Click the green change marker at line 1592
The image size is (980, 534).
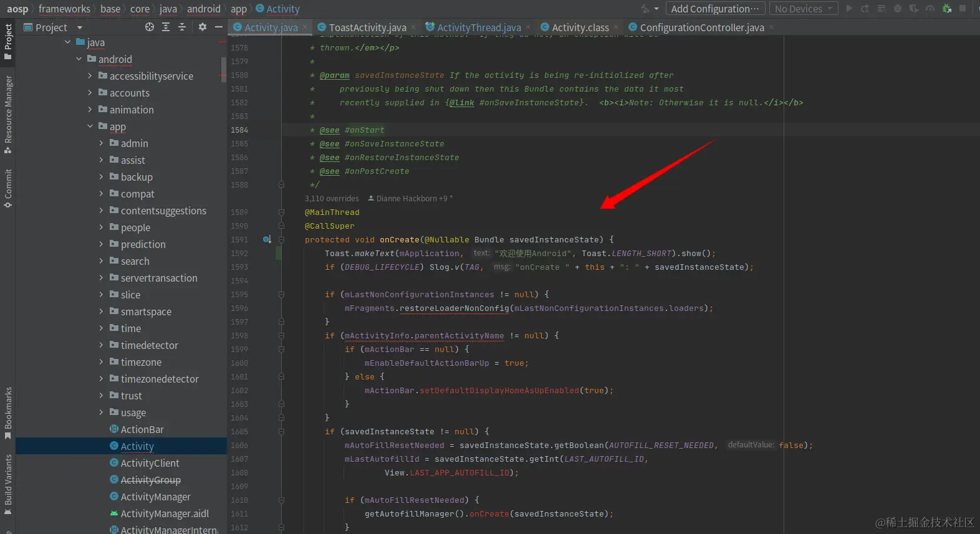(279, 253)
